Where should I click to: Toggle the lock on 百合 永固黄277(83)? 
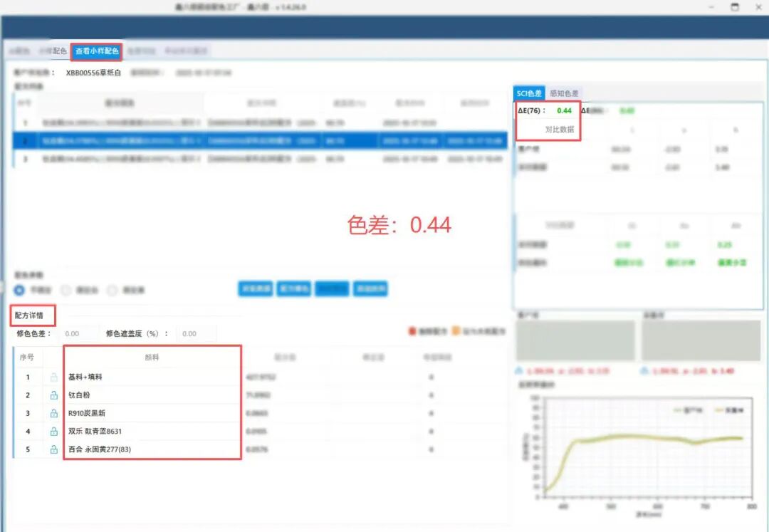pyautogui.click(x=53, y=449)
